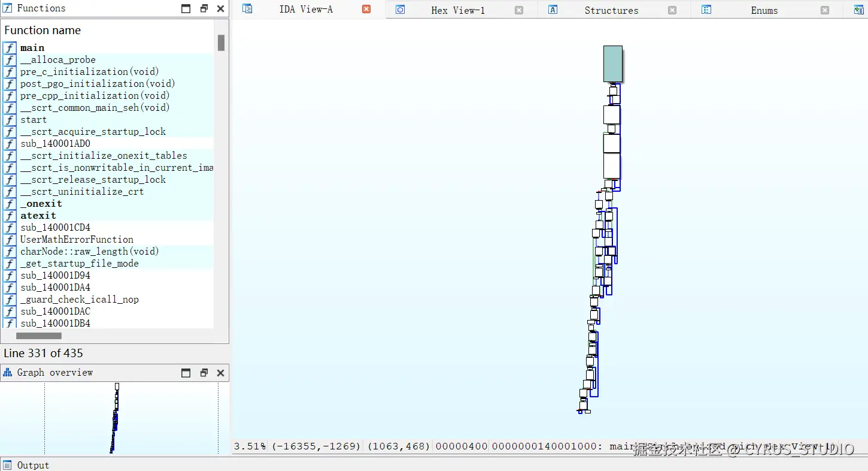Image resolution: width=868 pixels, height=471 pixels.
Task: Click the Functions list horizontal scrollbar thumb
Action: [x=39, y=336]
